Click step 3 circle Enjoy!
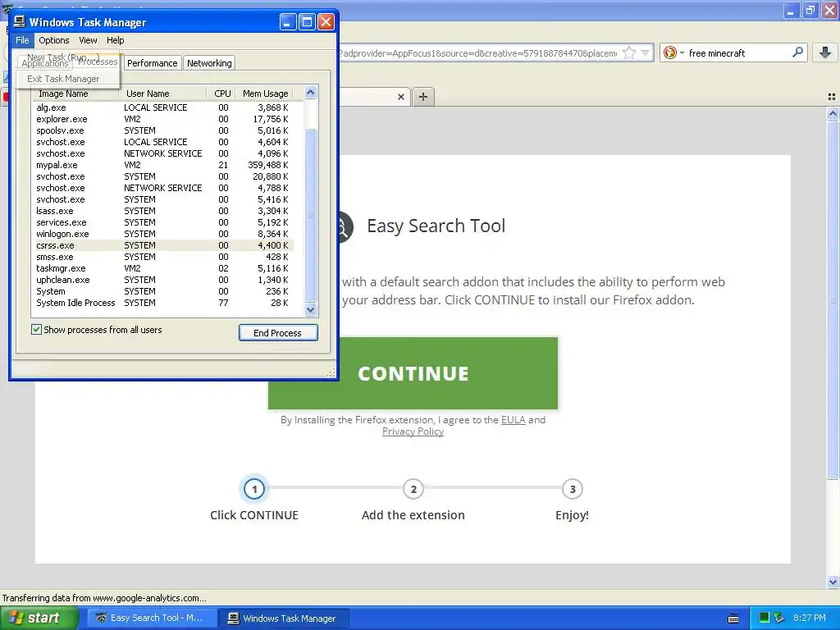This screenshot has height=630, width=840. (x=573, y=489)
